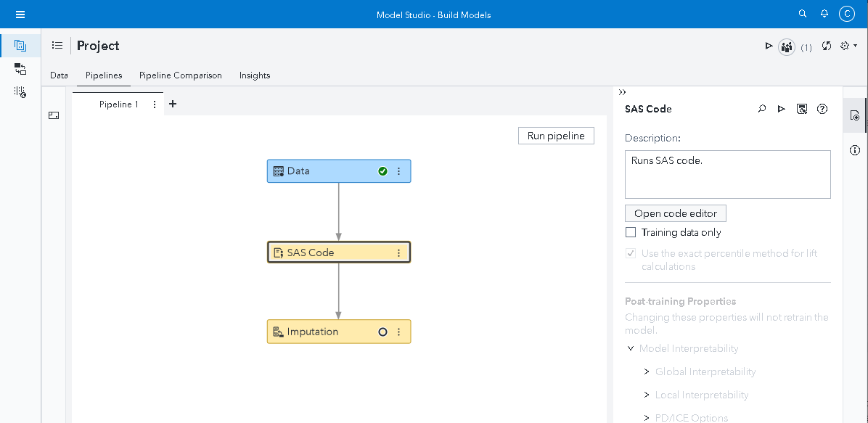
Task: Collapse Model Interpretability section
Action: pos(631,348)
